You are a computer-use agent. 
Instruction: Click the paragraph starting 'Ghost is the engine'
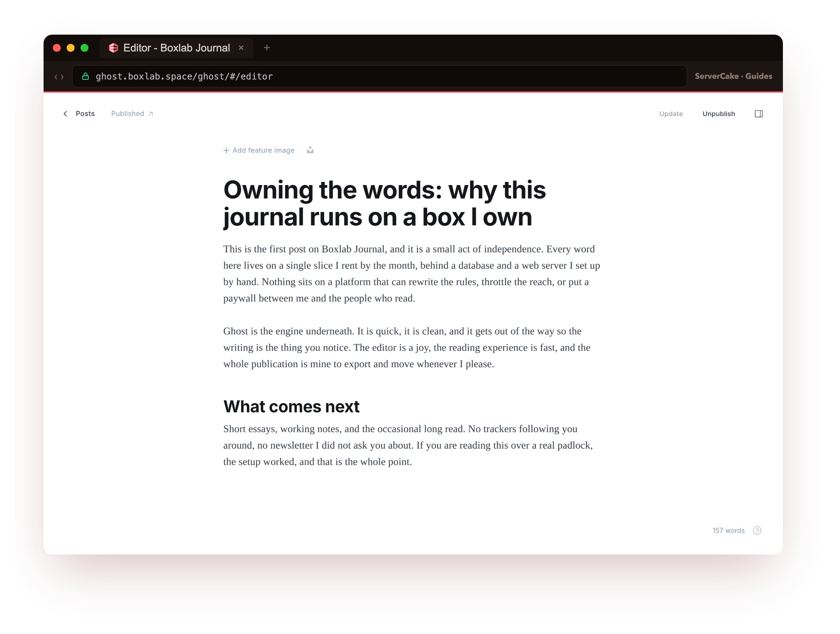tap(407, 348)
